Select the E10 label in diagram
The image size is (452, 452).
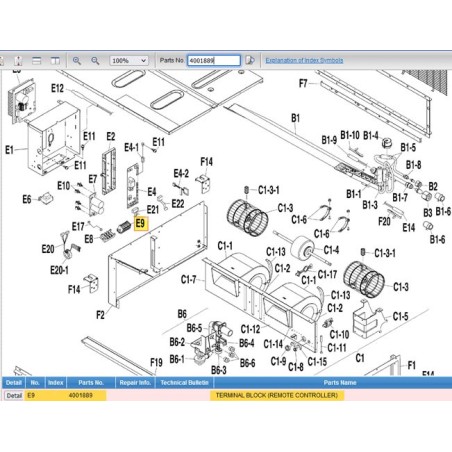tap(64, 186)
